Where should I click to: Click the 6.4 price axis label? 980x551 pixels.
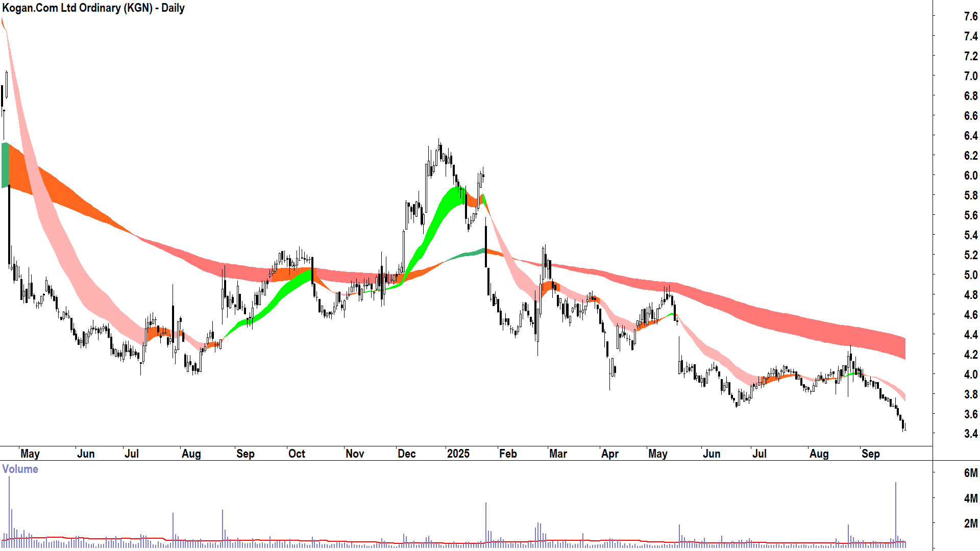[970, 136]
